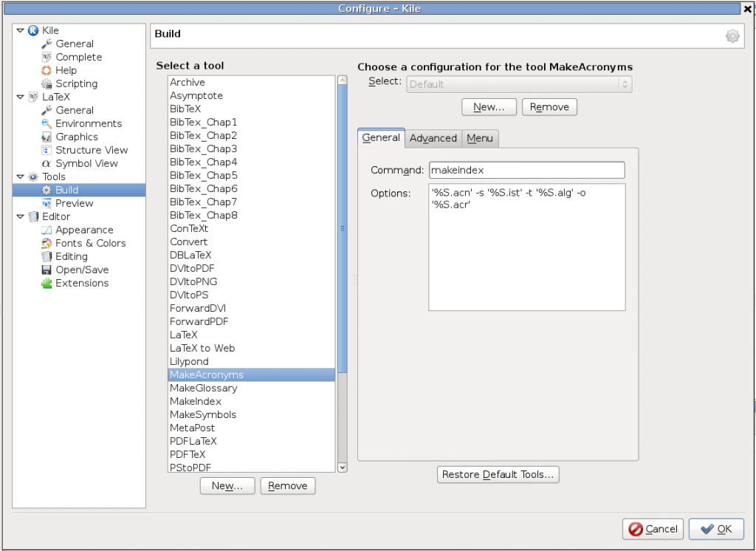Click Restore Default Tools button
Screen dimensions: 756x551
(498, 475)
